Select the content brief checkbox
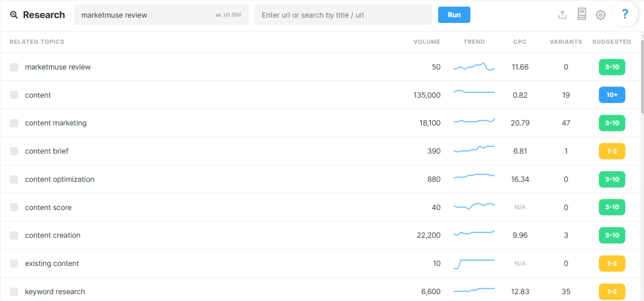The image size is (644, 301). click(x=14, y=151)
